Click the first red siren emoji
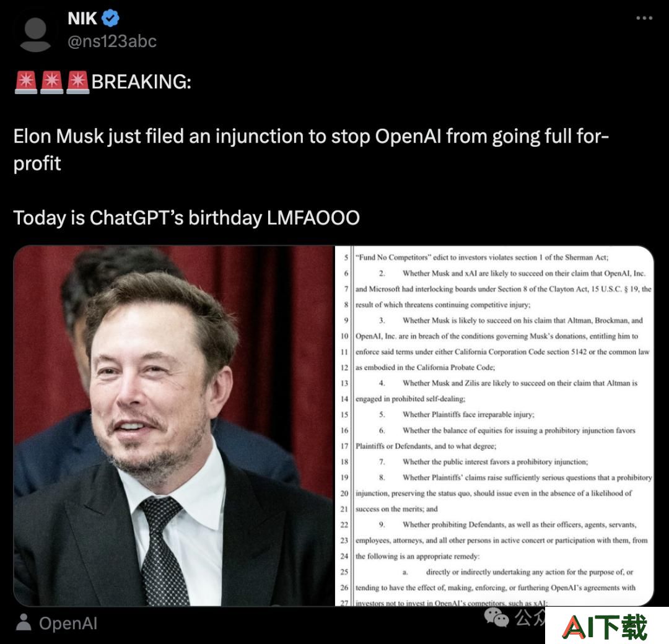The height and width of the screenshot is (644, 669). coord(26,82)
